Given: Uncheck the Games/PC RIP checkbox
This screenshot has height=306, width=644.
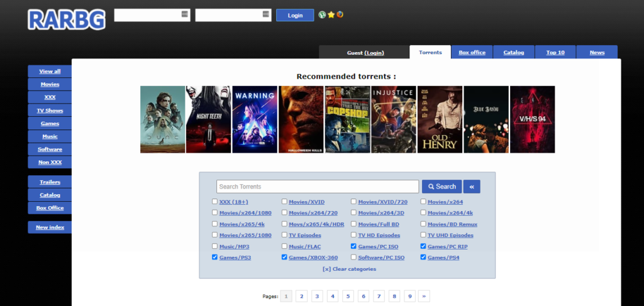Looking at the screenshot, I should pos(423,246).
